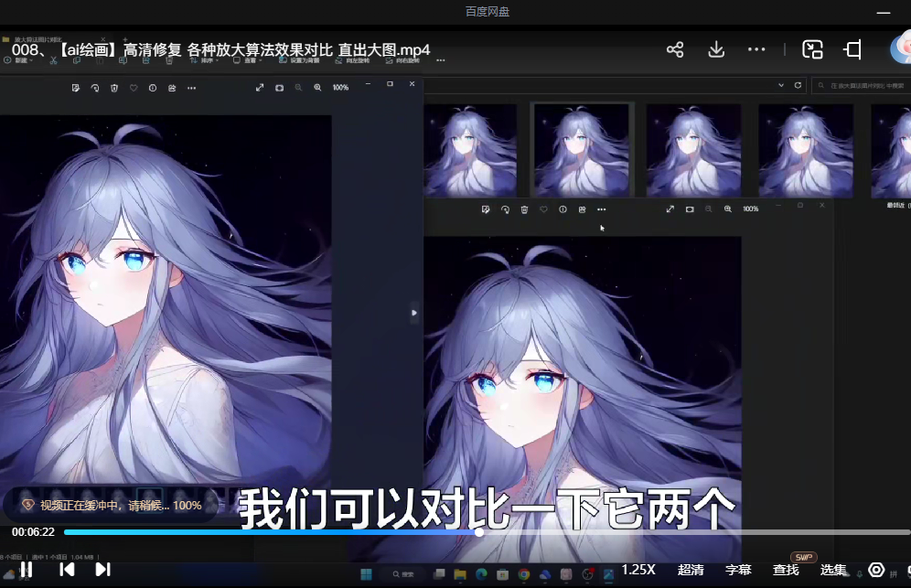Click the edit image icon in left viewer
Viewport: 911px width, 588px height.
pos(76,88)
